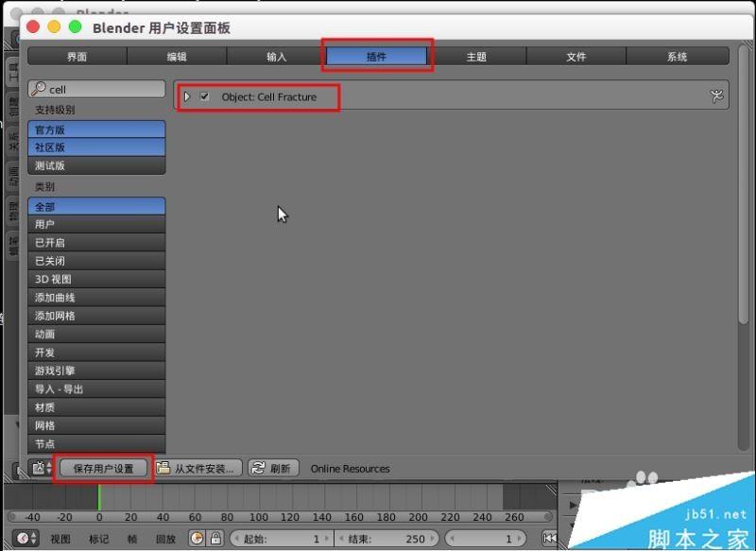Open the Online Resources link
Screen dimensions: 756x551
(x=352, y=468)
